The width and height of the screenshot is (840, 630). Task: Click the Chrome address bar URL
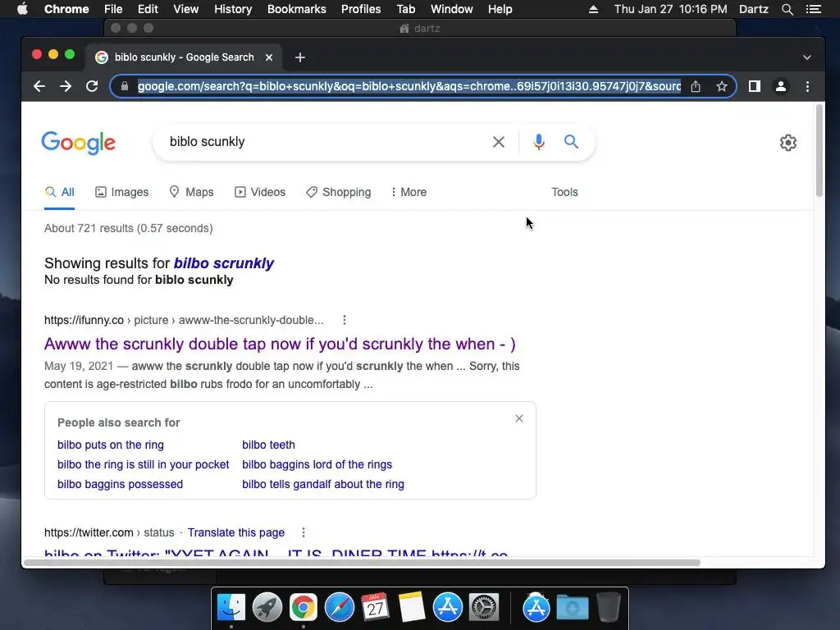(x=409, y=86)
